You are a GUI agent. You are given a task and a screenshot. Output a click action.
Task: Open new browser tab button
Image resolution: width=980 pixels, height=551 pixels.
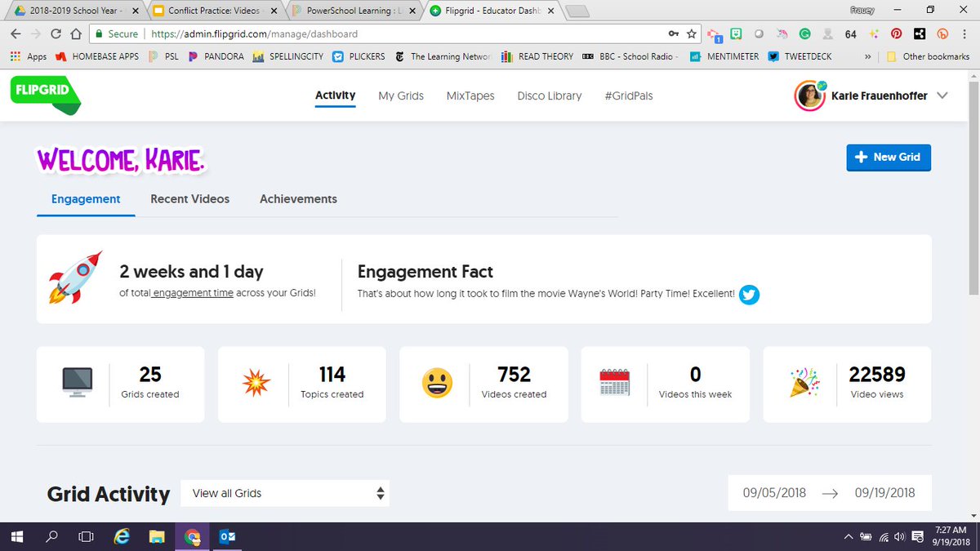[x=577, y=11]
